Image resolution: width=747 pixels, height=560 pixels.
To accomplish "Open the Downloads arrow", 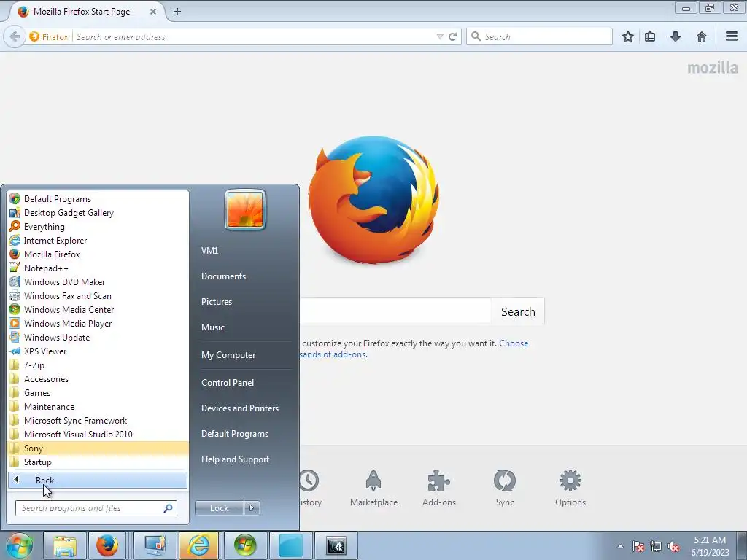I will pyautogui.click(x=676, y=36).
